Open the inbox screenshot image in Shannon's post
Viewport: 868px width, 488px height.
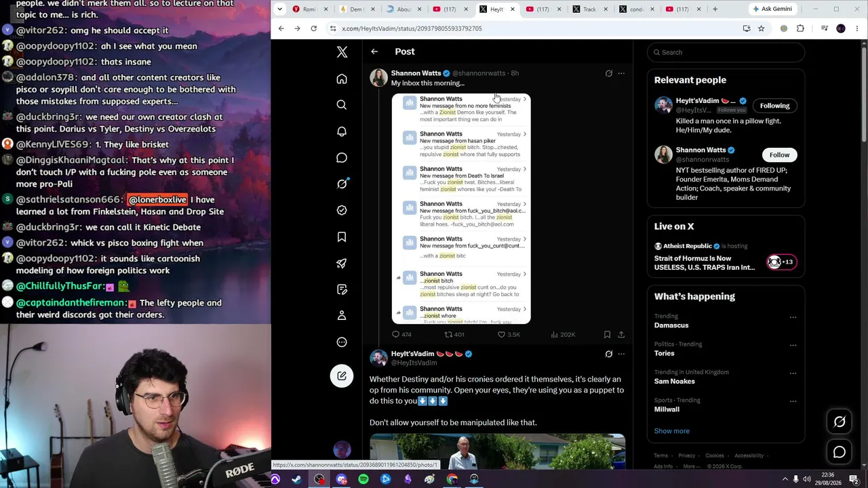point(461,209)
